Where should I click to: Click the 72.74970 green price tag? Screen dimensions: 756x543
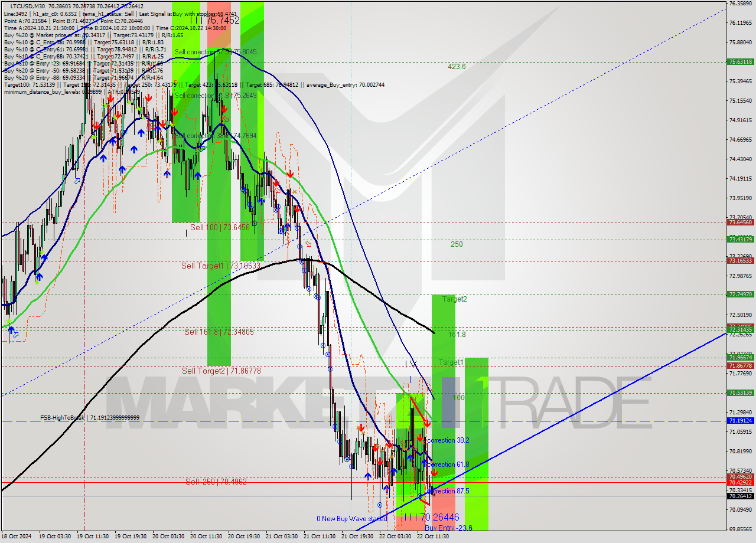[x=741, y=294]
